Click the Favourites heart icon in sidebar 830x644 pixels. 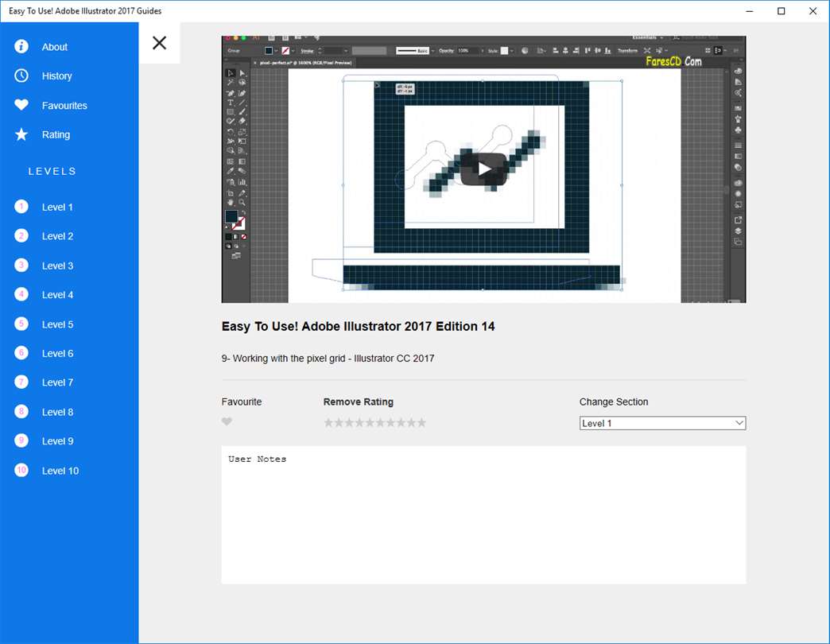point(21,105)
